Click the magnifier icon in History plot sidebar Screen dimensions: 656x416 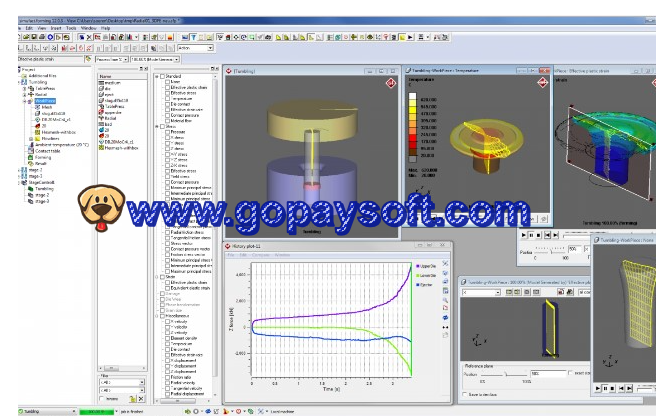pyautogui.click(x=445, y=300)
